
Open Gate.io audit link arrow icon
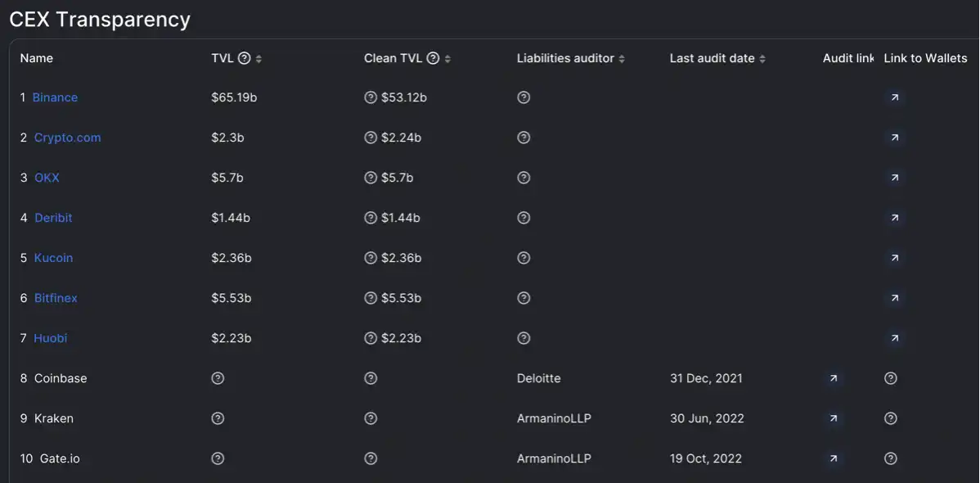(x=833, y=458)
